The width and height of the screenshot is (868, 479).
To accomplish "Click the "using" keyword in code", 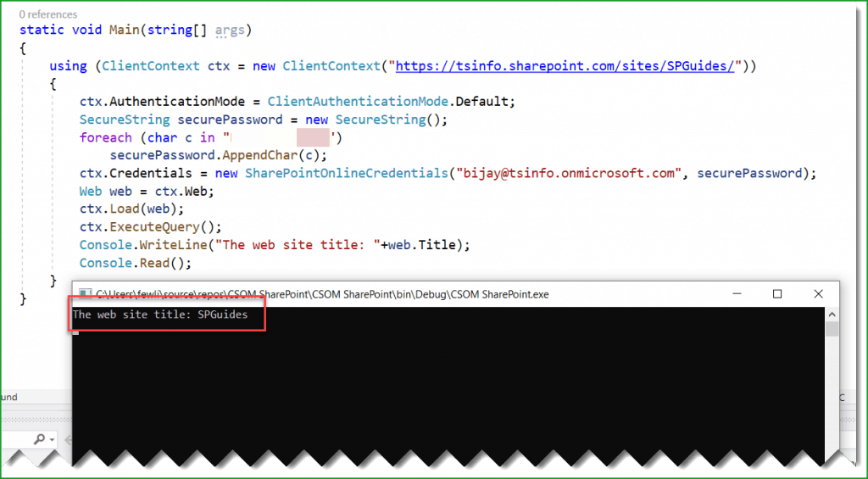I will (68, 66).
